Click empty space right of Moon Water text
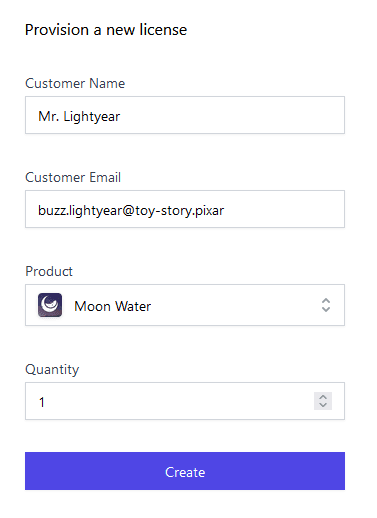 (233, 305)
